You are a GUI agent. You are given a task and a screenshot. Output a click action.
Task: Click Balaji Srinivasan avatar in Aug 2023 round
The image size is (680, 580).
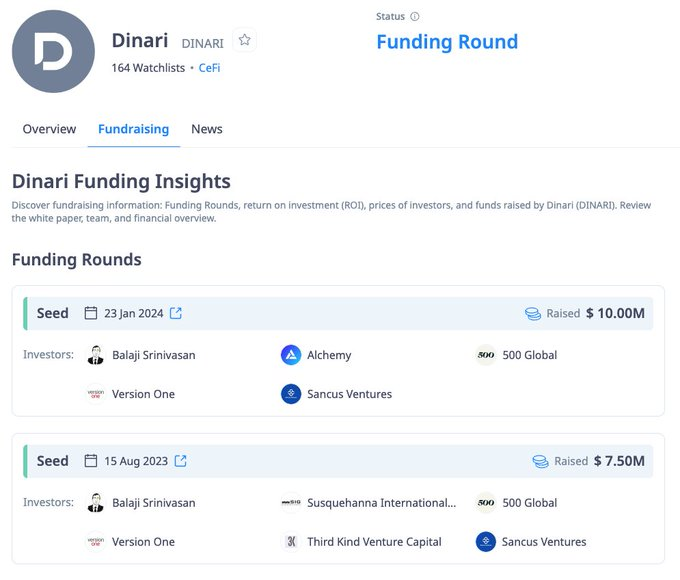coord(96,502)
